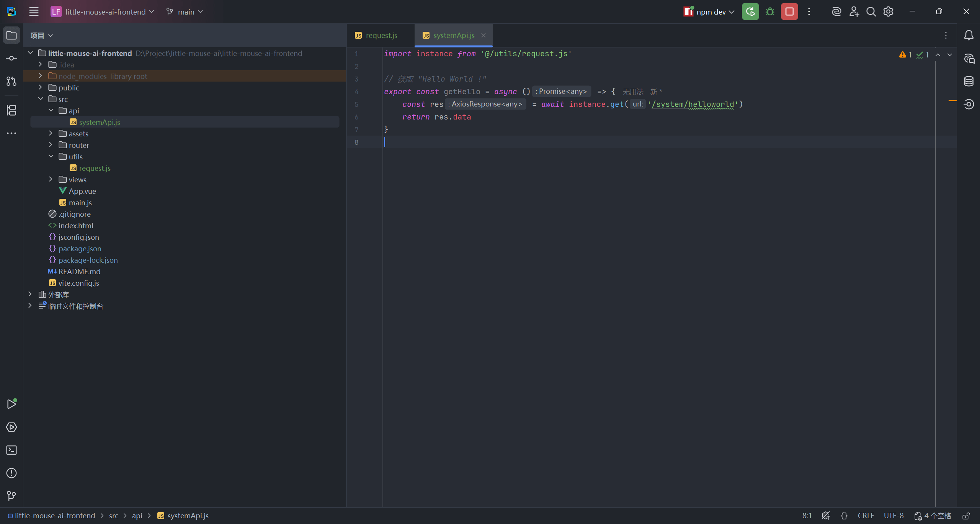Open the Terminal tool window
This screenshot has height=524, width=980.
point(11,450)
